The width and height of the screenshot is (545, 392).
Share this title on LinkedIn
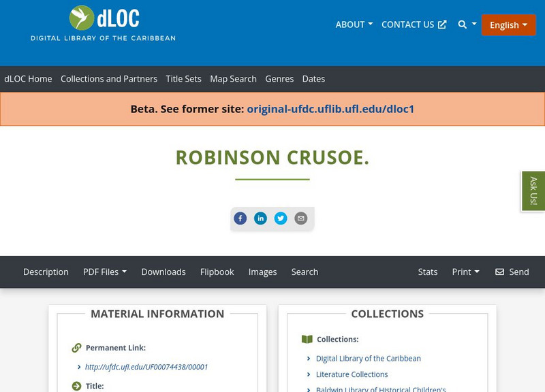[261, 218]
